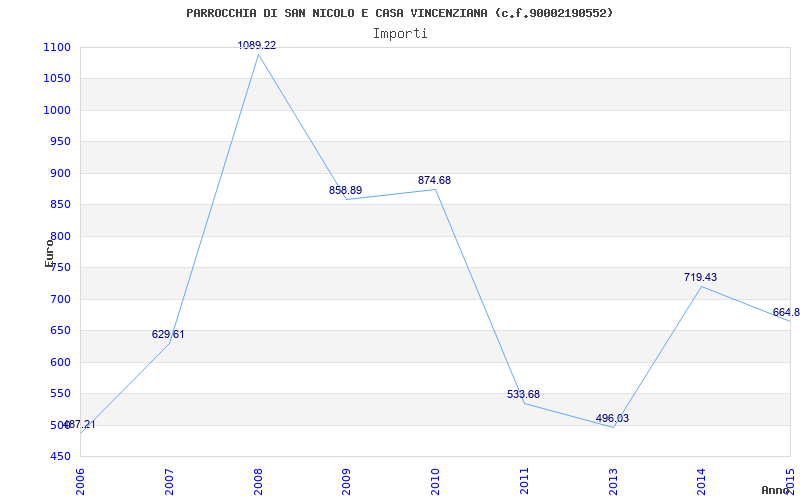Click the 874.68 value label

434,180
